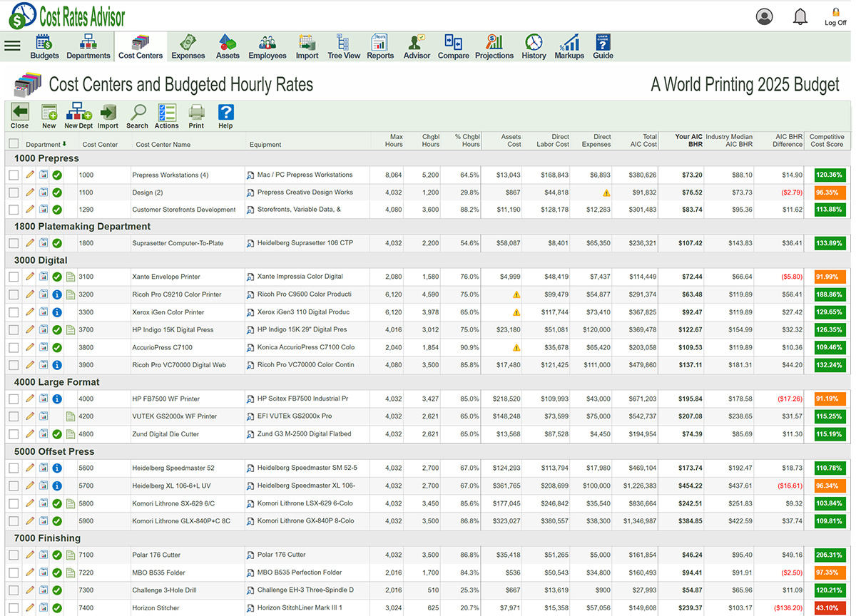Check the Prepress Workstations (4) row checkbox
856x616 pixels.
point(14,175)
